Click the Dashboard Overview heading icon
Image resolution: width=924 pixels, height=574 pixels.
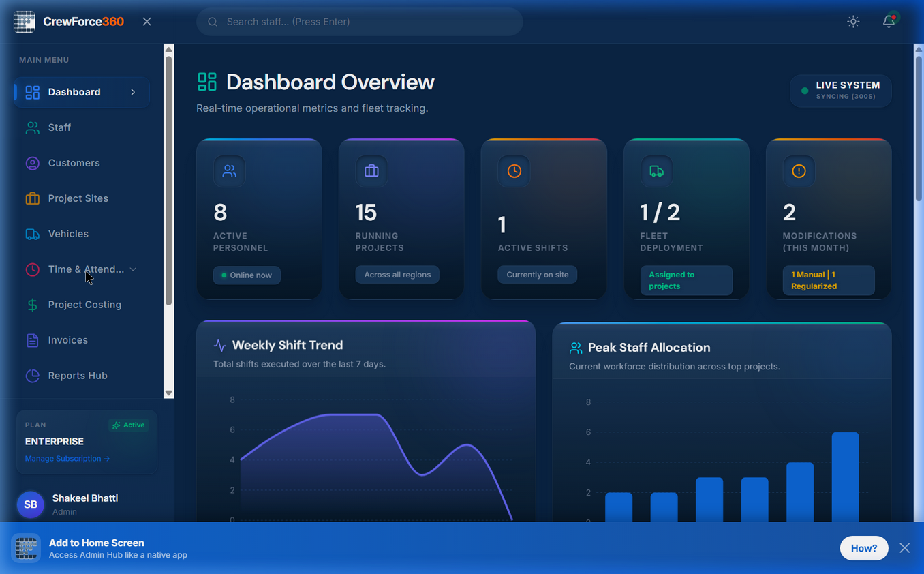coord(207,82)
